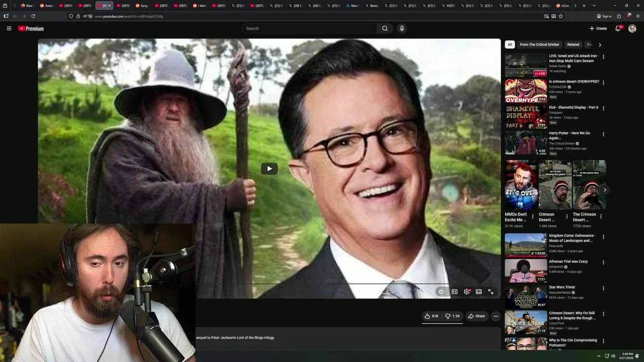Select the All filter chip

[510, 44]
